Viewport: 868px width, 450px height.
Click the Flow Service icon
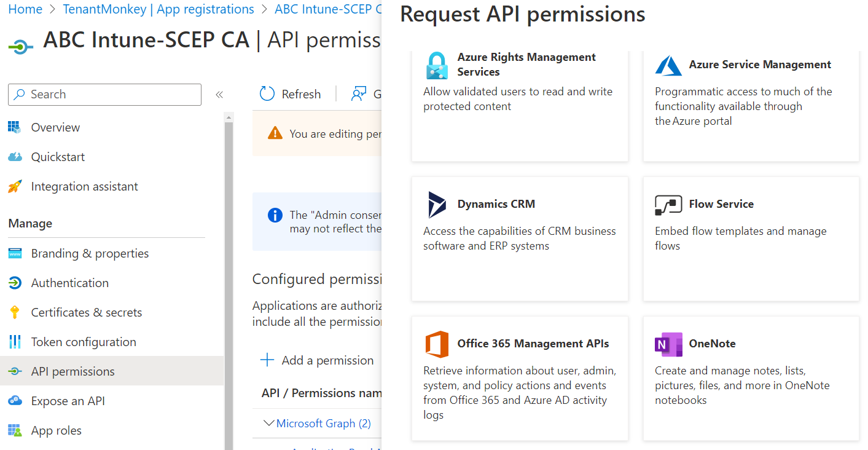(x=668, y=205)
